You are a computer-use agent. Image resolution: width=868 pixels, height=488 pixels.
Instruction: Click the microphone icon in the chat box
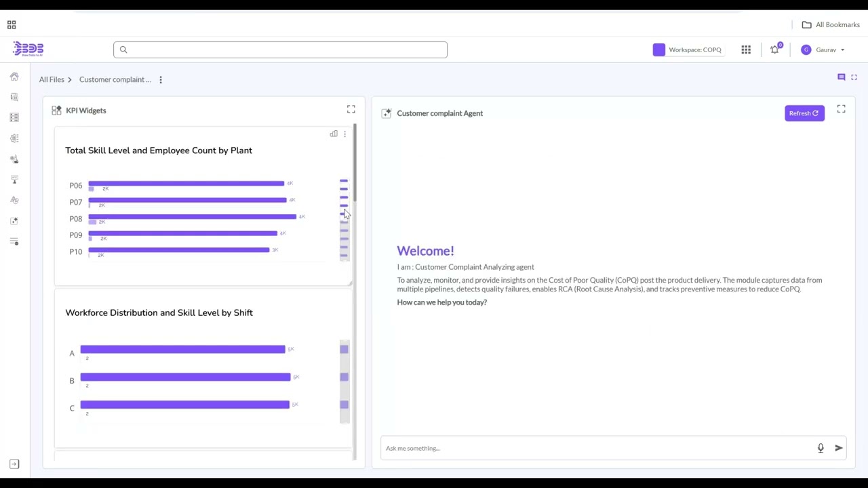[x=821, y=448]
